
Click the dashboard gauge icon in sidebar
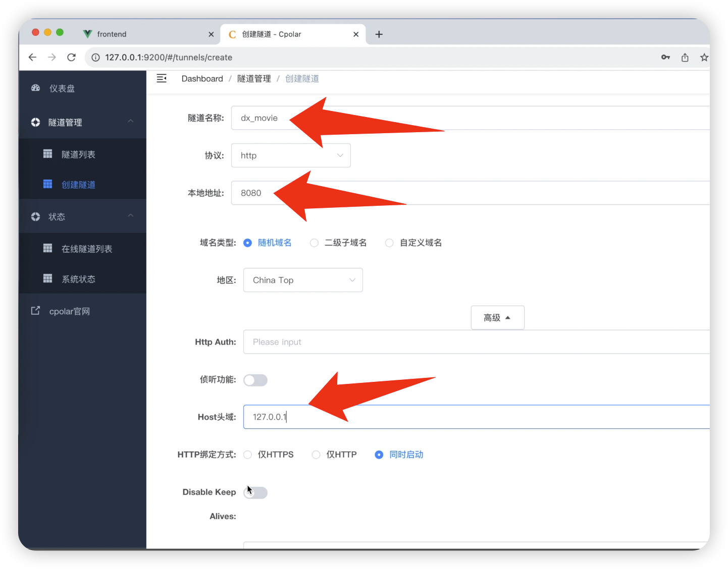click(35, 88)
